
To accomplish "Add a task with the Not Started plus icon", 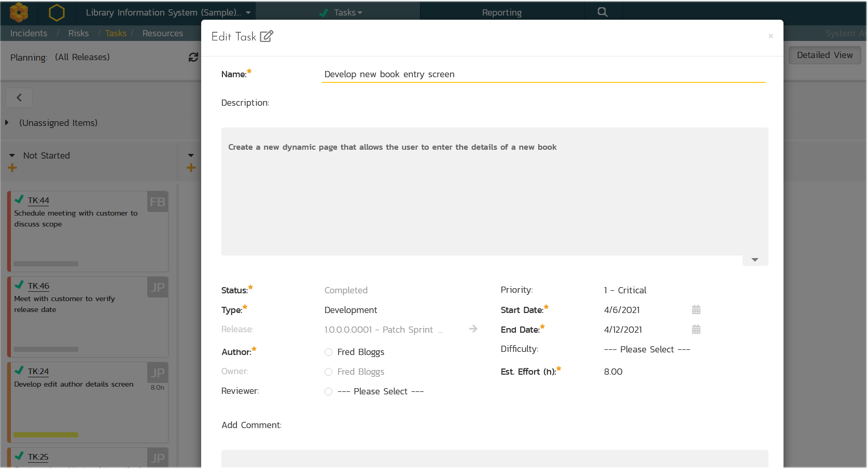I will point(12,168).
